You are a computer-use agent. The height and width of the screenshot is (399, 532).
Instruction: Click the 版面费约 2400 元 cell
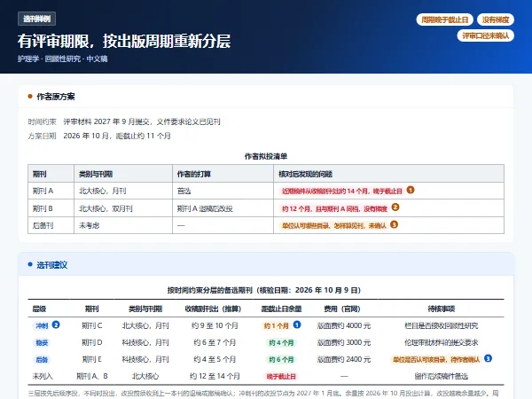coord(344,359)
